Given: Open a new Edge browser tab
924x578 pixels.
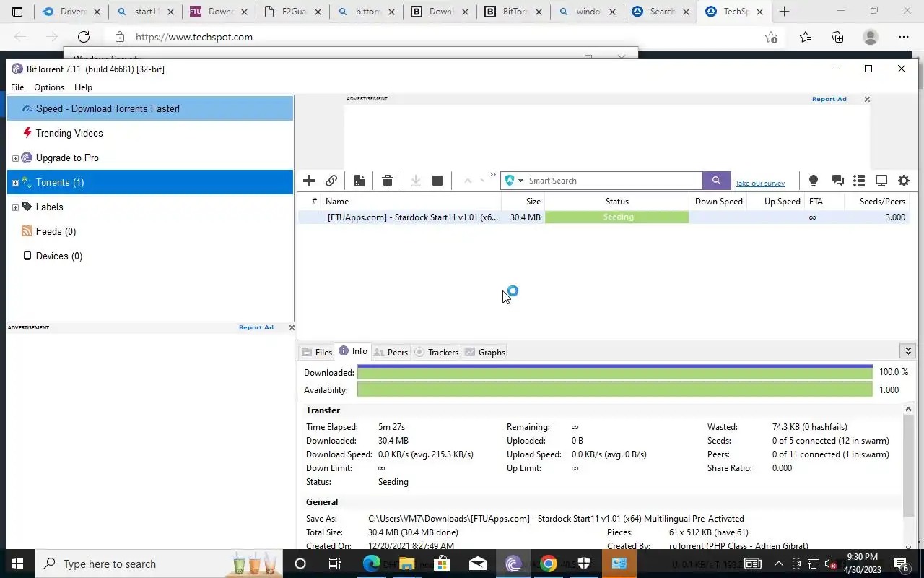Looking at the screenshot, I should 784,12.
